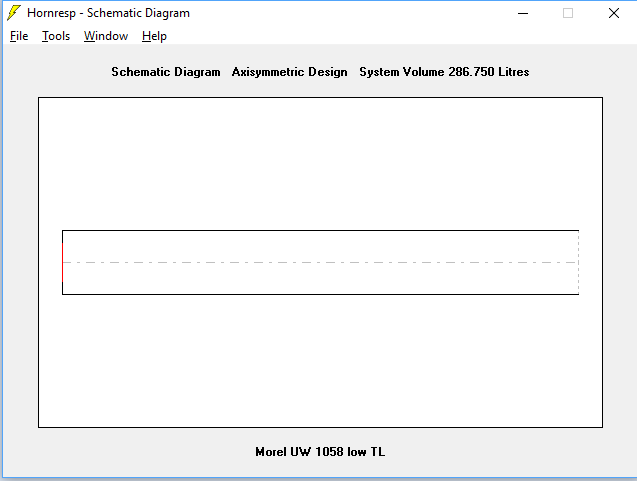Minimize the Hornresp Schematic Diagram window

tap(523, 13)
